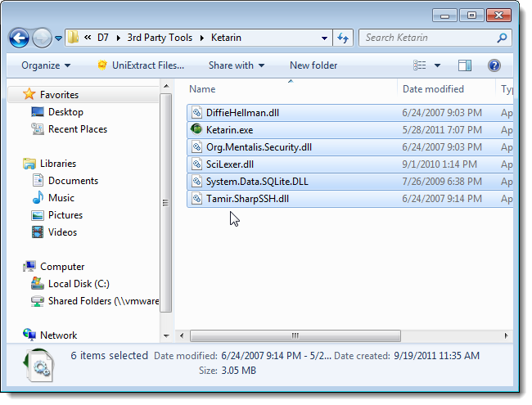Open the Organize menu
This screenshot has width=532, height=405.
(46, 65)
